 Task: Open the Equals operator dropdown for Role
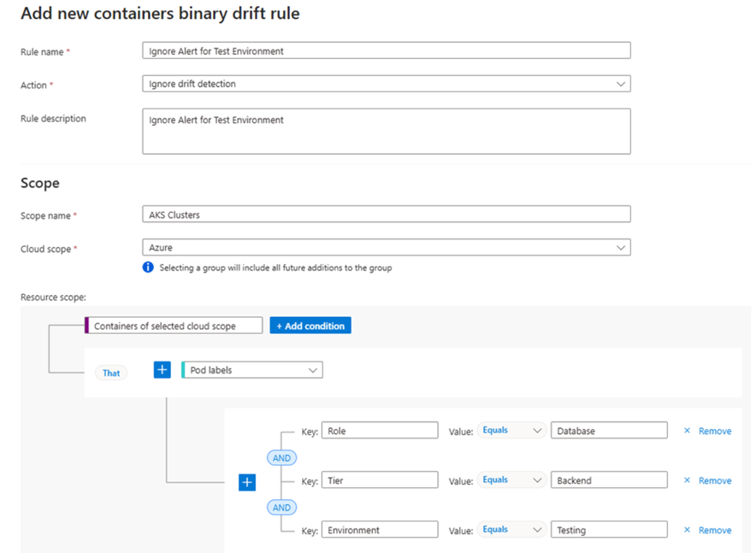point(511,430)
